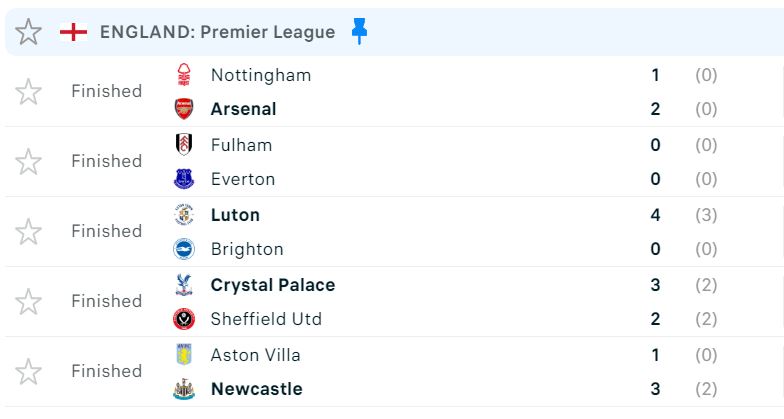
Task: Click the Luton club crest
Action: [x=184, y=215]
